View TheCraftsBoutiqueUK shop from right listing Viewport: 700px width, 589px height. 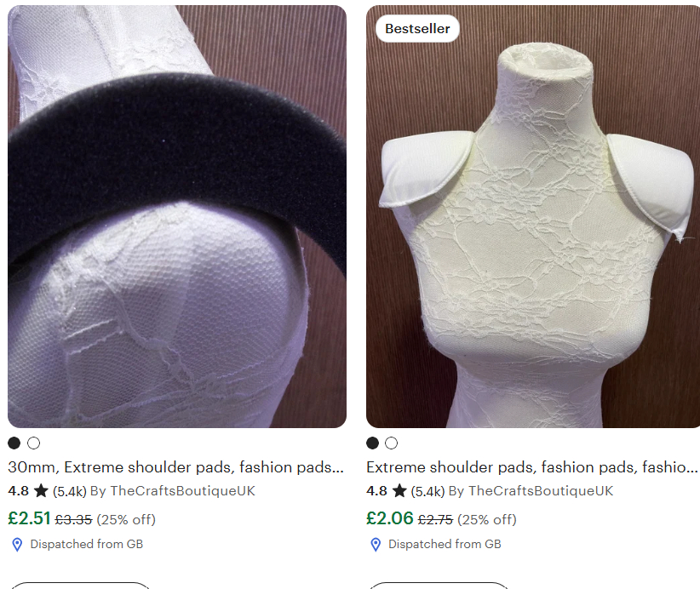coord(541,491)
